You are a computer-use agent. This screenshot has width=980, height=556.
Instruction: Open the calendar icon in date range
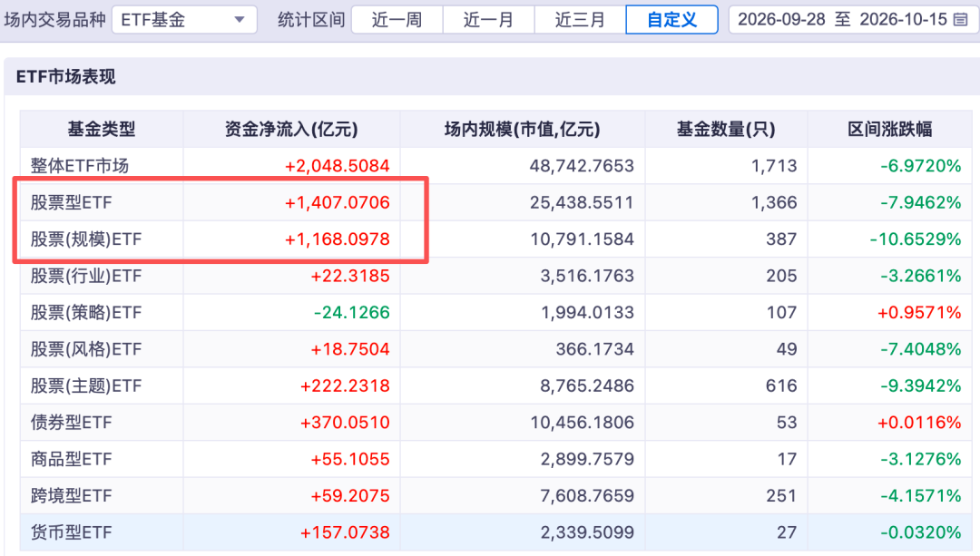pos(961,20)
